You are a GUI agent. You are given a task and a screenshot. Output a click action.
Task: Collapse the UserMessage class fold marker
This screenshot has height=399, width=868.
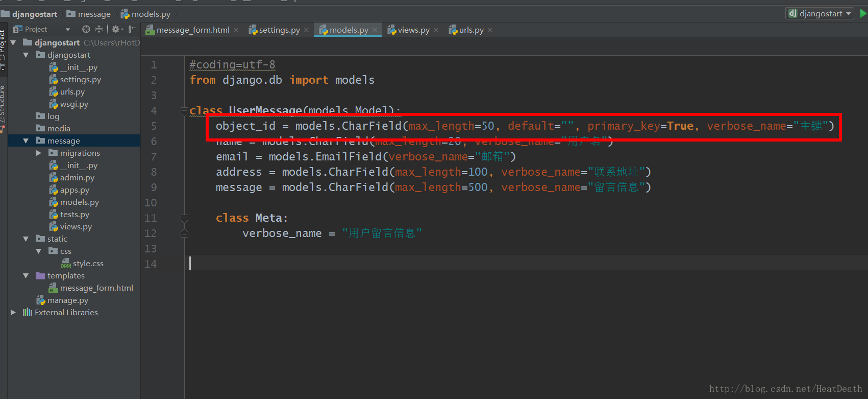[184, 110]
